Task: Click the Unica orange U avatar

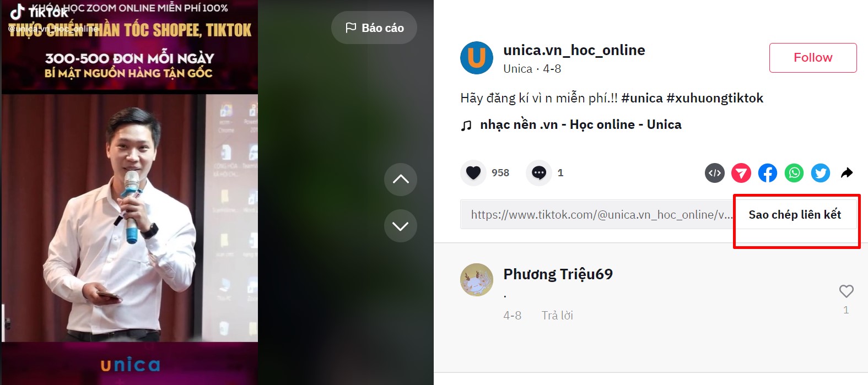Action: point(477,58)
